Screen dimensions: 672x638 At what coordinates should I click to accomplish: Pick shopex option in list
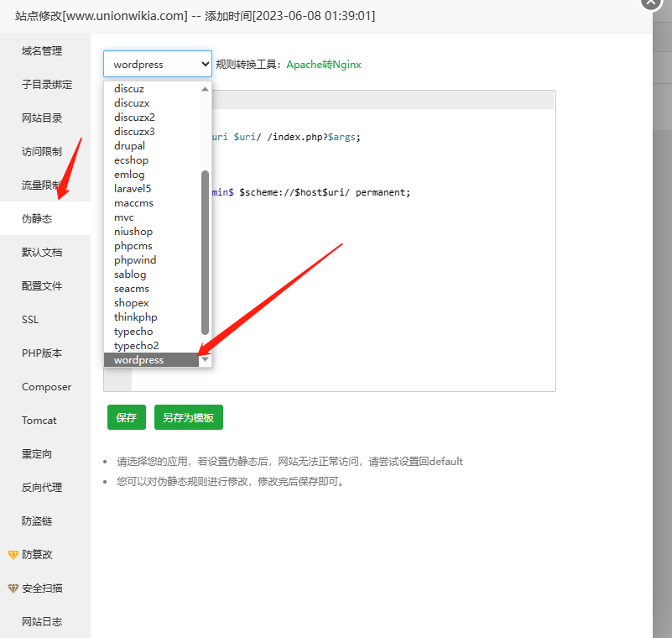[152, 303]
